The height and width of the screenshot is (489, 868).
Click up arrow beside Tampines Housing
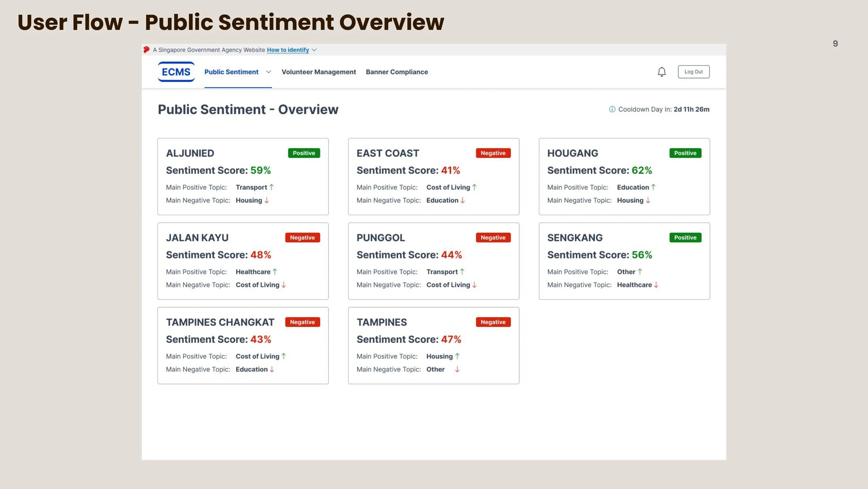click(x=457, y=356)
